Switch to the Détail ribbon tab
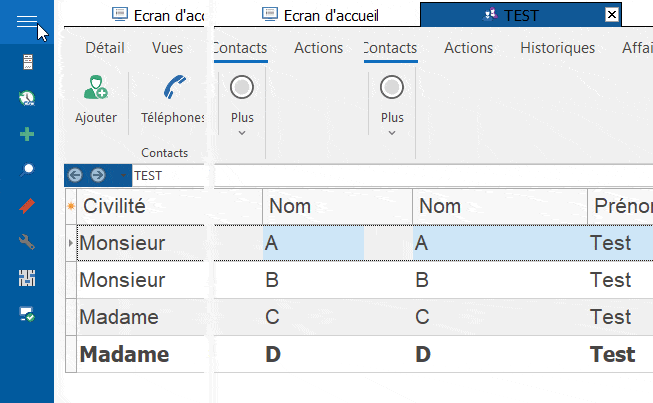The image size is (653, 403). coord(111,48)
